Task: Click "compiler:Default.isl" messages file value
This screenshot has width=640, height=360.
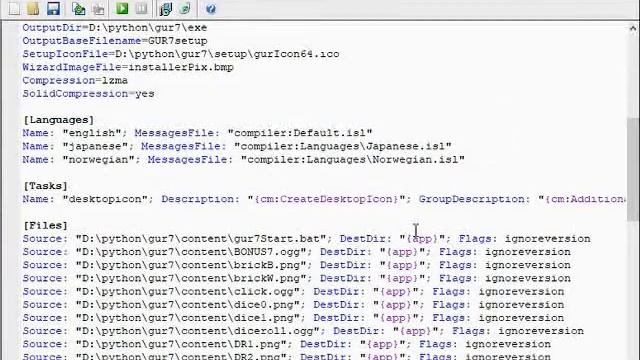Action: (x=300, y=133)
